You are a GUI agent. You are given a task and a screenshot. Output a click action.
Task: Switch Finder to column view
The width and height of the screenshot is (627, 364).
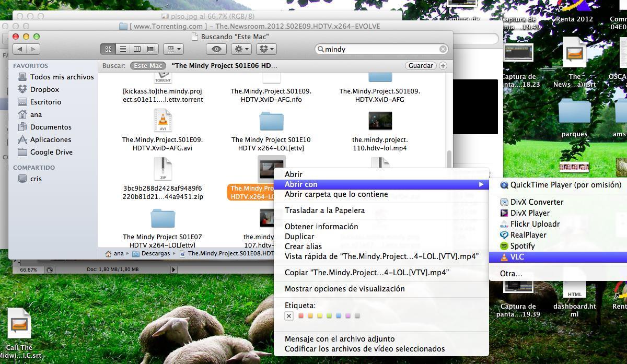[x=137, y=49]
